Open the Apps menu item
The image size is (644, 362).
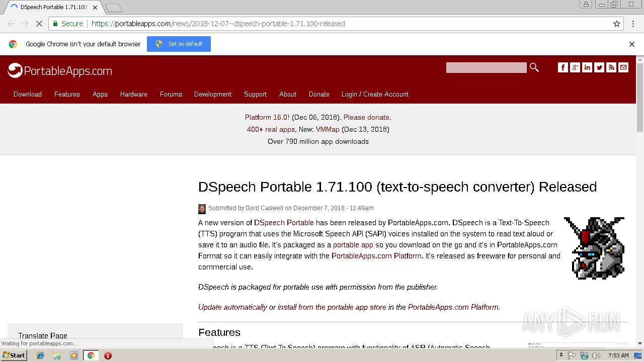point(100,94)
